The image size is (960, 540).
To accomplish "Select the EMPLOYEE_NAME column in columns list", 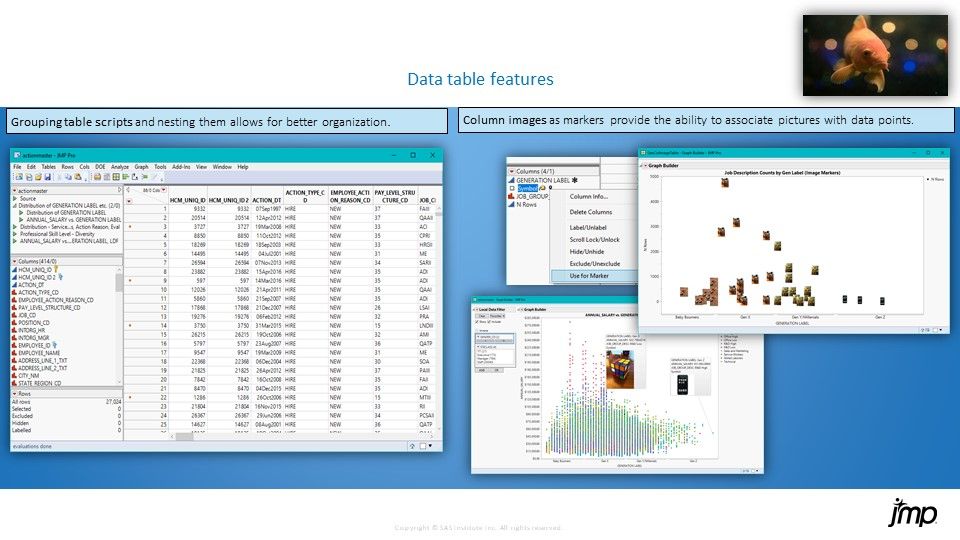I will 39,353.
